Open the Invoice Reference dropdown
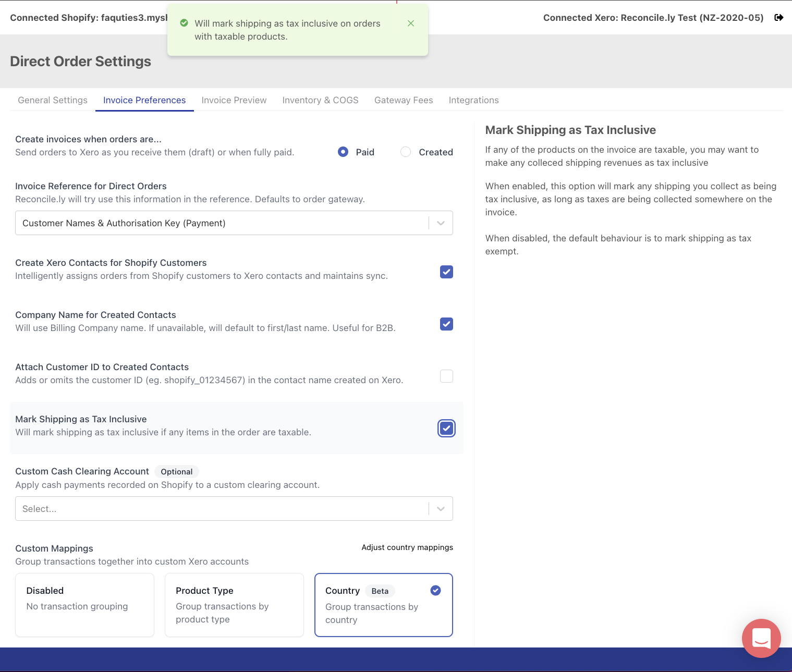This screenshot has width=792, height=672. [441, 223]
